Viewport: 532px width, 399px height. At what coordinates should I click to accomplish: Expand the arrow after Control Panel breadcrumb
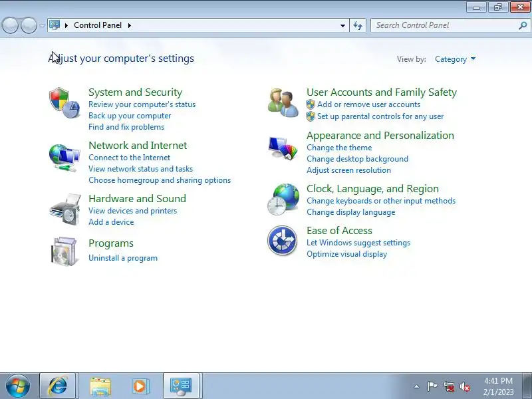click(x=130, y=25)
